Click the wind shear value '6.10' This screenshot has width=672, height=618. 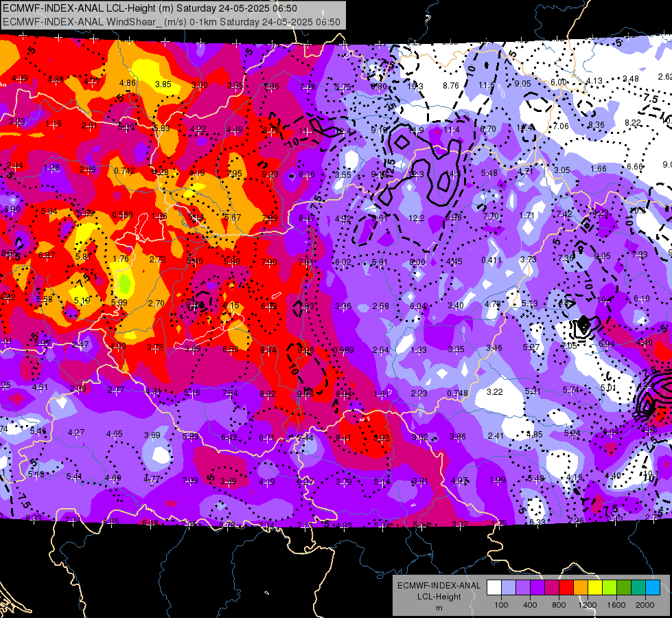coord(642,299)
